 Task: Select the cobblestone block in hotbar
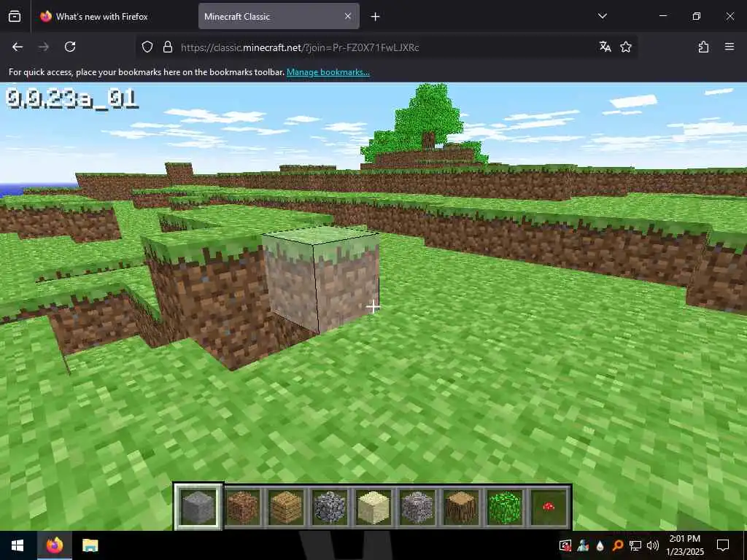coord(330,507)
